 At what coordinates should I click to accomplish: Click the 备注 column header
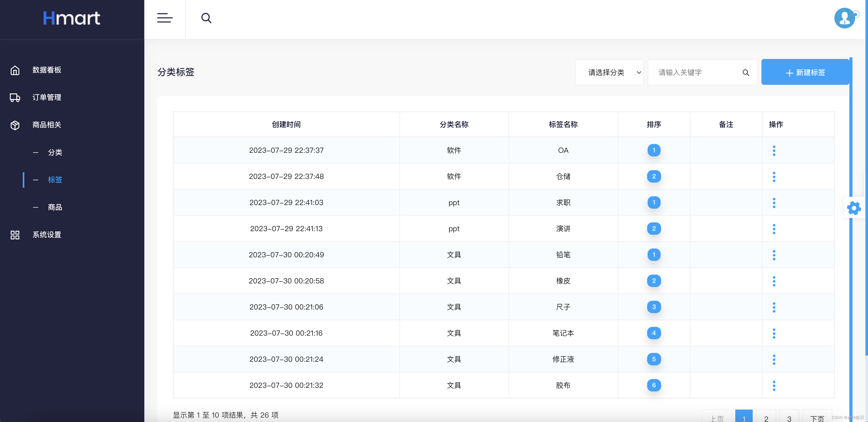tap(726, 125)
